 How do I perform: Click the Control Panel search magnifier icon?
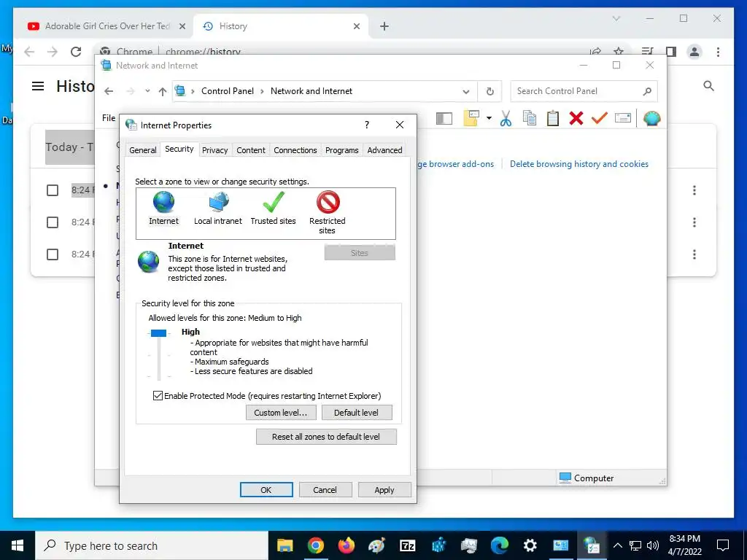point(647,91)
